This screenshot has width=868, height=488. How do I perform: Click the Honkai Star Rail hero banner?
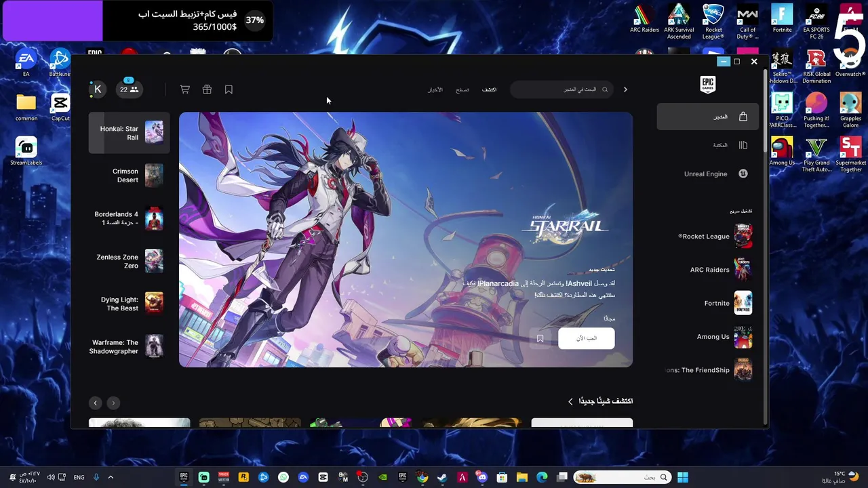tap(406, 239)
